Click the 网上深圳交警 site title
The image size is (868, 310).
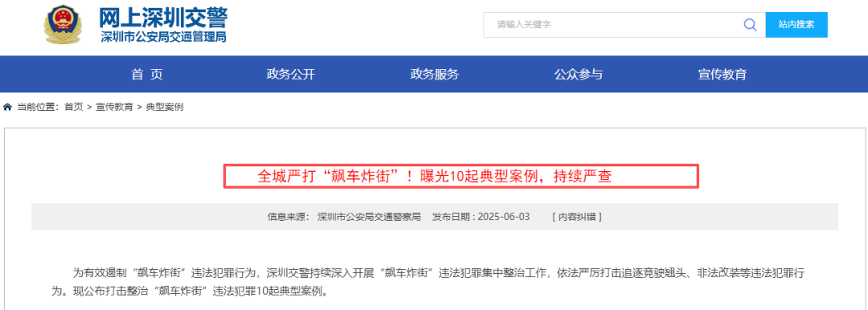(x=163, y=18)
